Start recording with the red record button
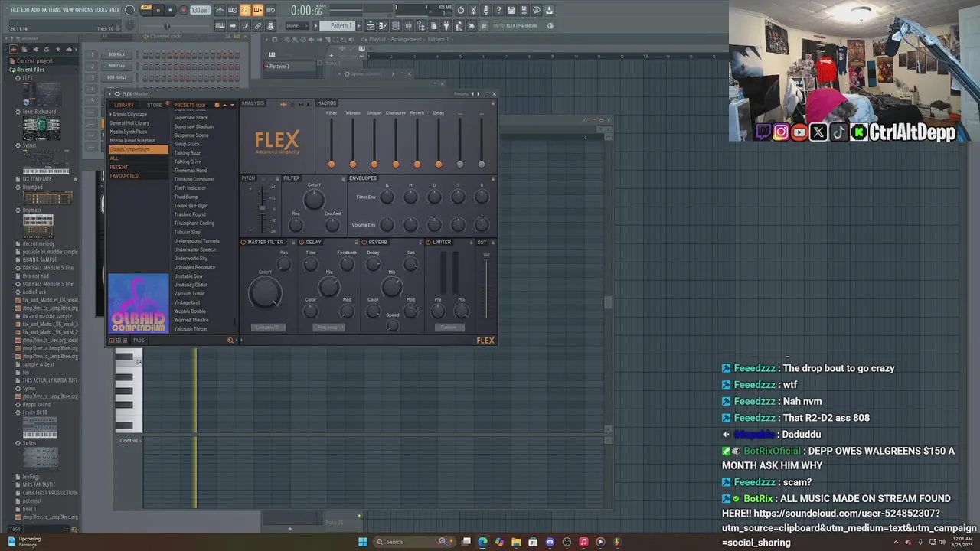Viewport: 980px width, 551px height. click(184, 10)
